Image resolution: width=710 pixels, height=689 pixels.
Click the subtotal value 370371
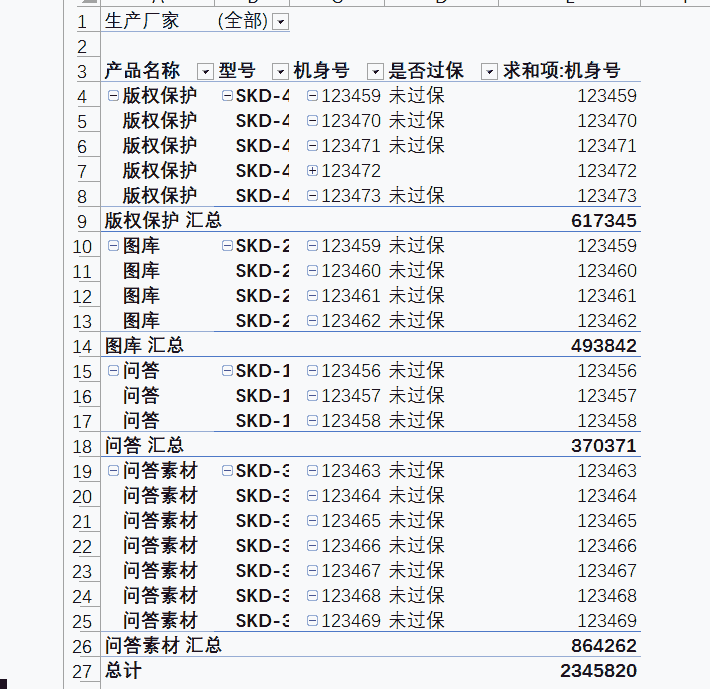pos(604,445)
